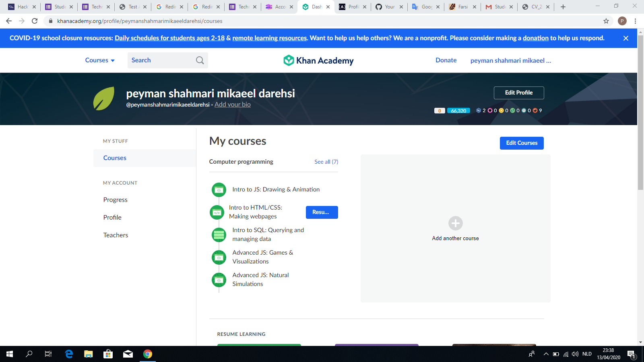Expand the Courses dropdown menu

[x=100, y=60]
